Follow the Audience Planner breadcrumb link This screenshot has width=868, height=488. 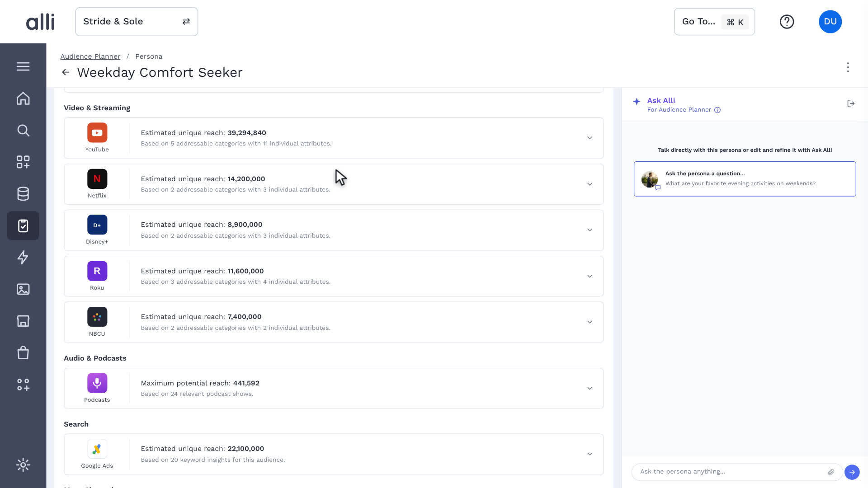(90, 56)
